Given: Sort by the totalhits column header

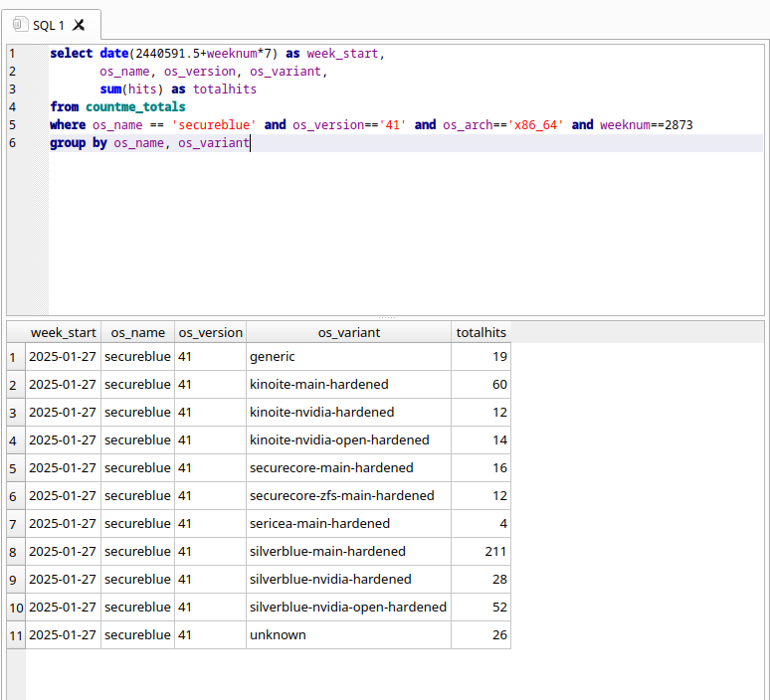Looking at the screenshot, I should (481, 332).
